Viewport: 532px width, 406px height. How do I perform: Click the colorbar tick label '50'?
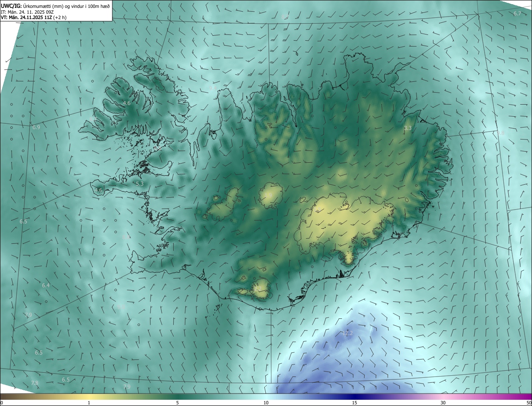tap(529, 403)
